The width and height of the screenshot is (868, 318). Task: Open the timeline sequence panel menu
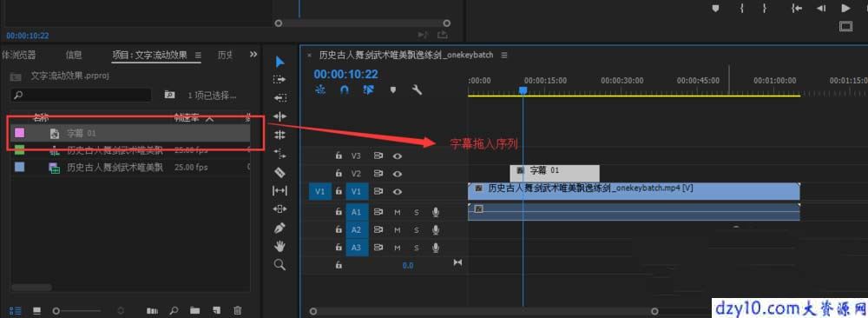(504, 55)
